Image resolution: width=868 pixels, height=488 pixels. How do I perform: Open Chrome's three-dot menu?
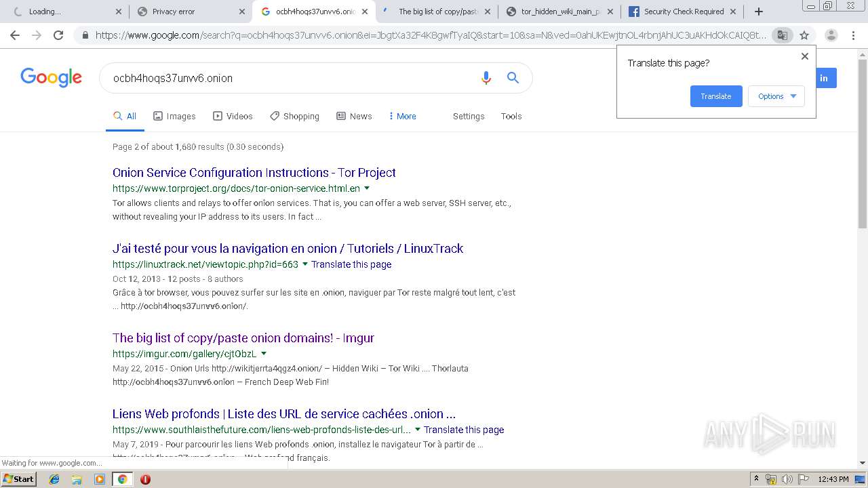tap(853, 35)
